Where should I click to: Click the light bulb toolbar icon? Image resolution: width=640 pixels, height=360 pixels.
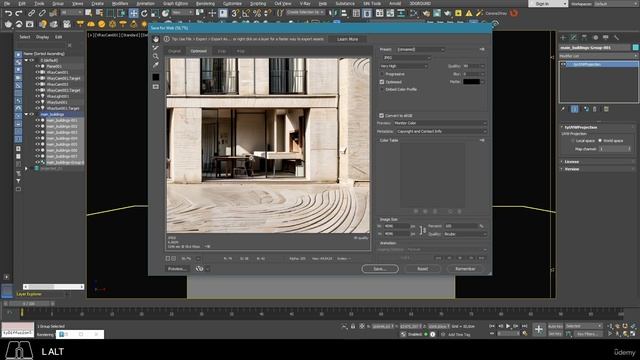(43, 24)
